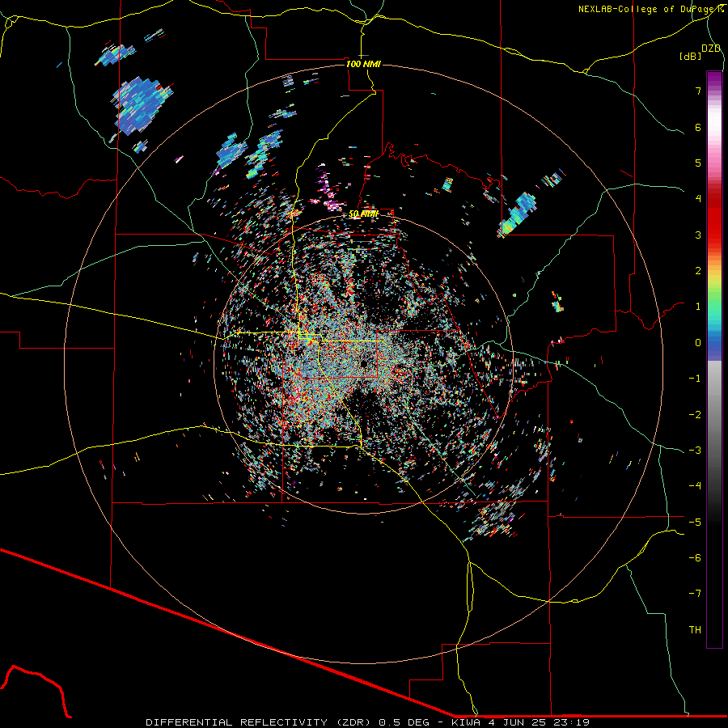The image size is (728, 728).
Task: Click the ZDR color scale bar
Action: click(714, 360)
